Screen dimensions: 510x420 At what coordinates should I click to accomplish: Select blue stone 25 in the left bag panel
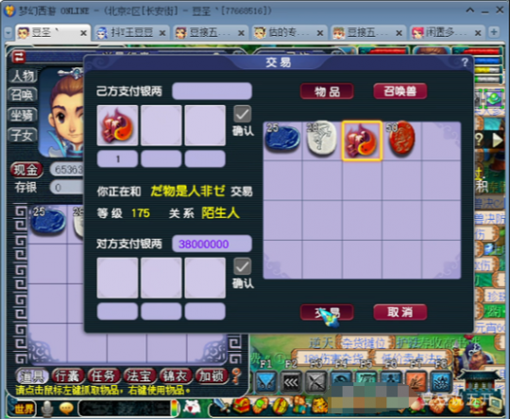coord(48,221)
